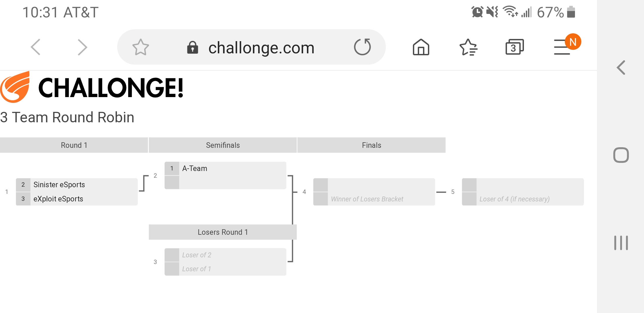Select the Sinister eSports match slot
Viewport: 644px width, 313px height.
point(77,185)
